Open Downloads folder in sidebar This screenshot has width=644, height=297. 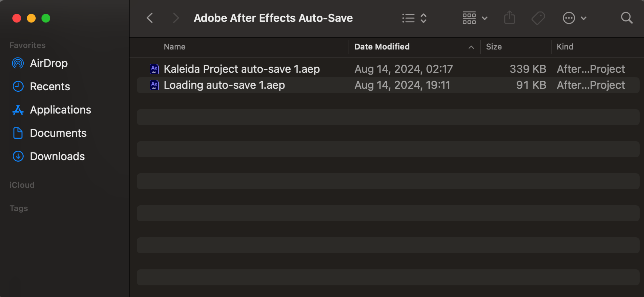point(57,157)
